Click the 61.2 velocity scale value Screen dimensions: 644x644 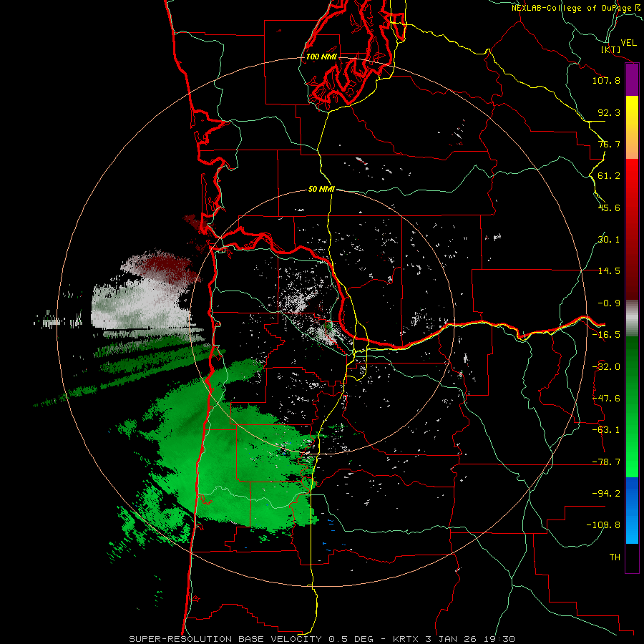609,176
